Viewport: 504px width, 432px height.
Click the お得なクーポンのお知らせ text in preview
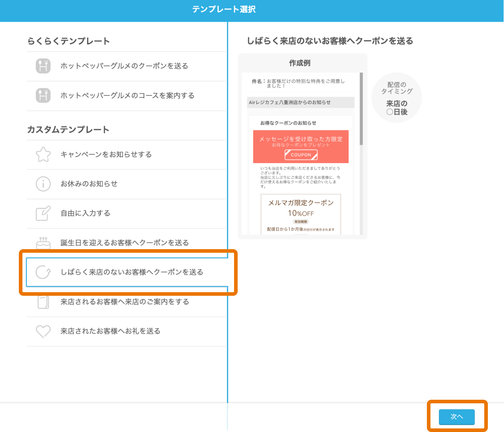288,123
